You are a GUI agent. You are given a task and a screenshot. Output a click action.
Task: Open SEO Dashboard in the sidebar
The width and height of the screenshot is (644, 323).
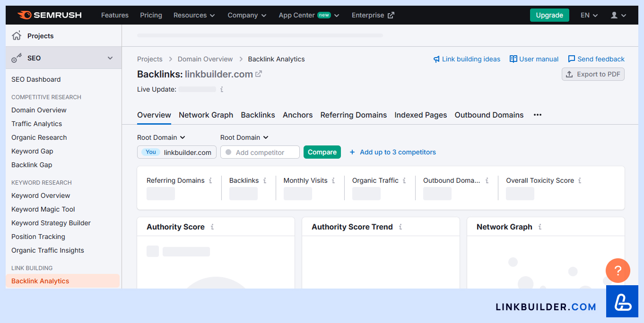point(36,79)
